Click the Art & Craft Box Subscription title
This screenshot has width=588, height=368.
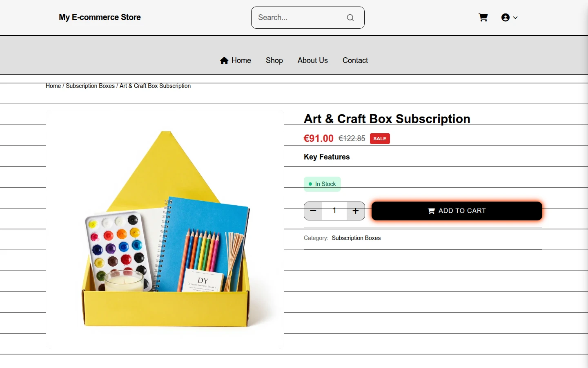tap(387, 119)
